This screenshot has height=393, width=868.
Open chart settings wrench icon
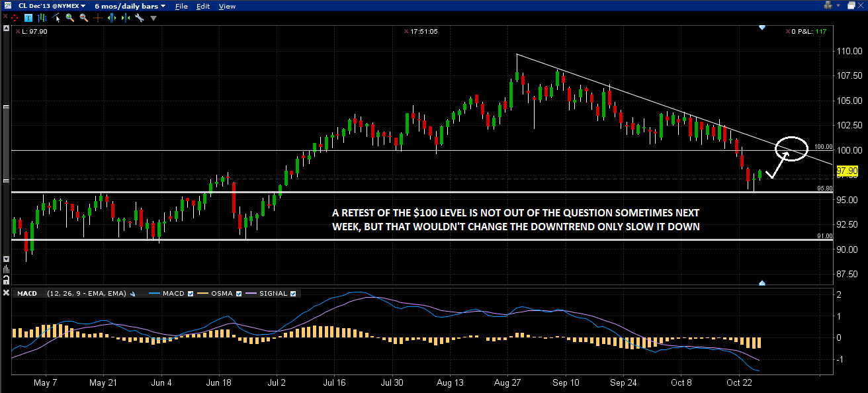[x=140, y=18]
